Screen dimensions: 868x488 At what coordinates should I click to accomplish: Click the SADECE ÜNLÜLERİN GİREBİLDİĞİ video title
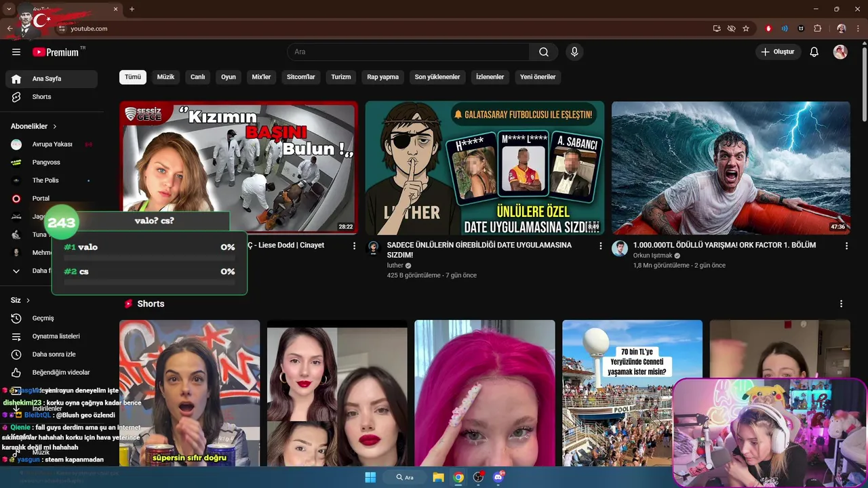pos(479,250)
